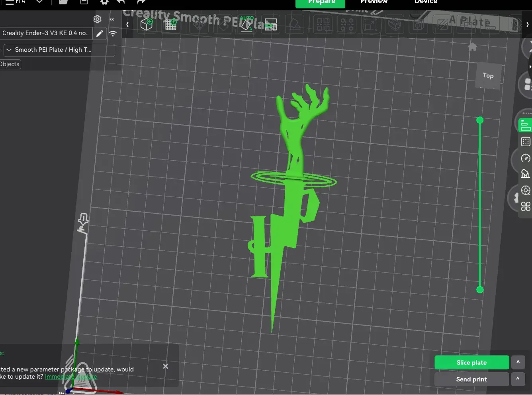This screenshot has height=395, width=532.
Task: Collapse the left sidebar panel
Action: click(x=112, y=19)
